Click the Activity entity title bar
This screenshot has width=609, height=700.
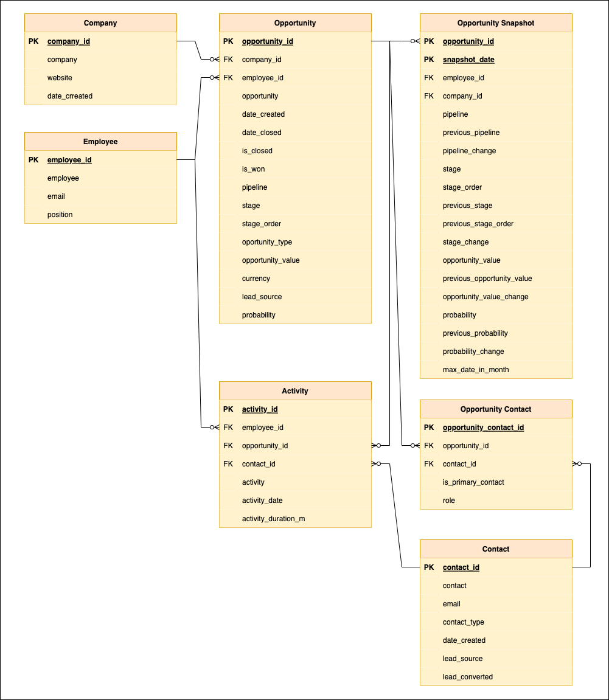point(295,390)
